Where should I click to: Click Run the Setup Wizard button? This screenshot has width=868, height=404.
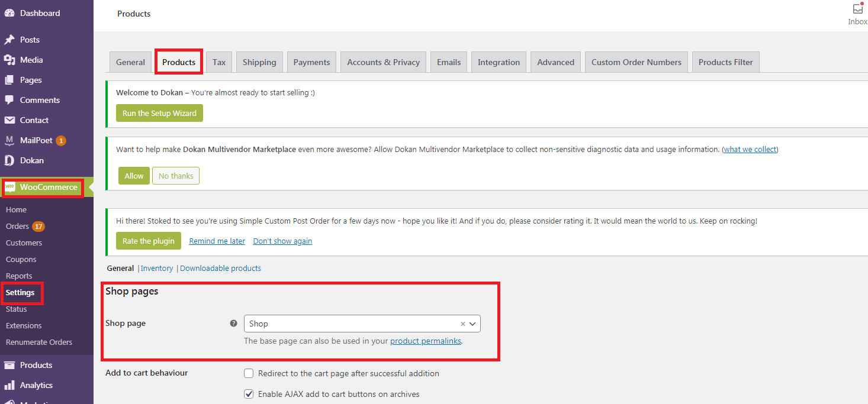159,113
